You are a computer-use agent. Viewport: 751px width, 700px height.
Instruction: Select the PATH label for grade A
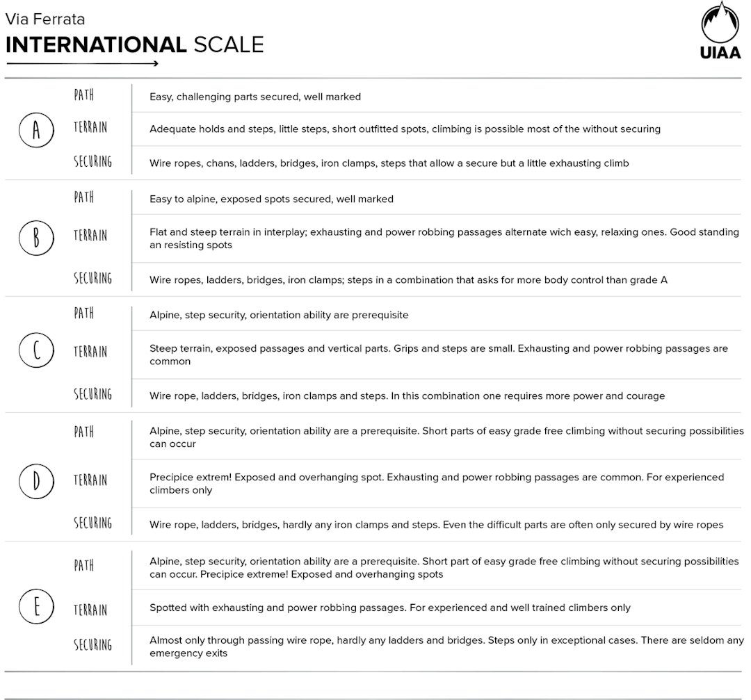[84, 95]
